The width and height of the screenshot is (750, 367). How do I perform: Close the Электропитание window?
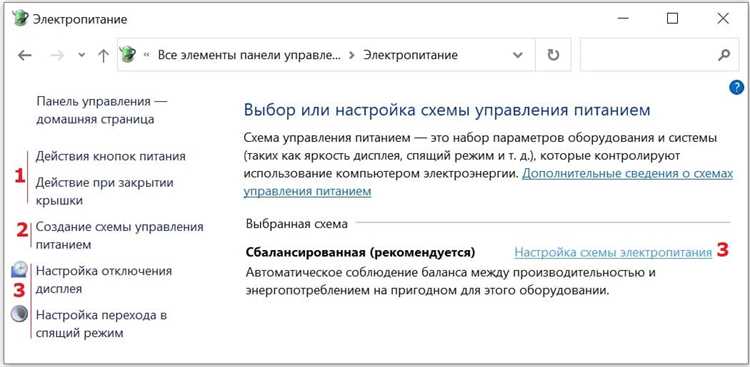tap(723, 19)
